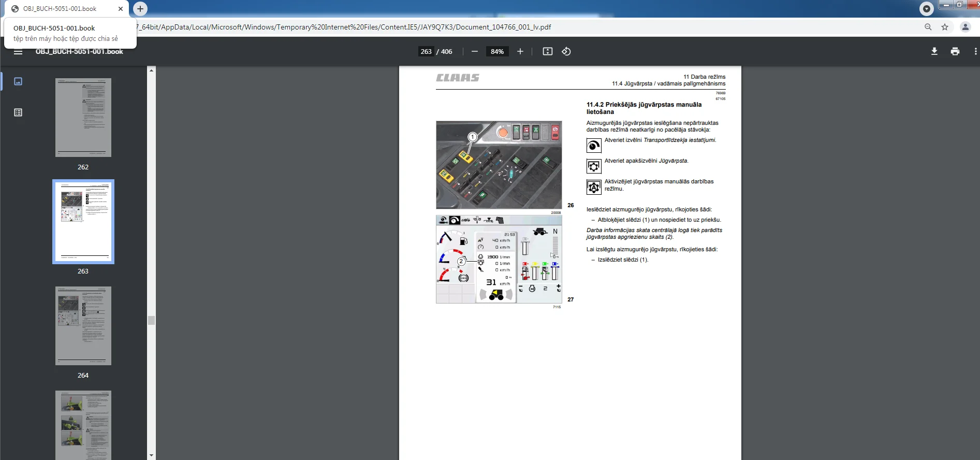Open page 263 thumbnail

(83, 222)
